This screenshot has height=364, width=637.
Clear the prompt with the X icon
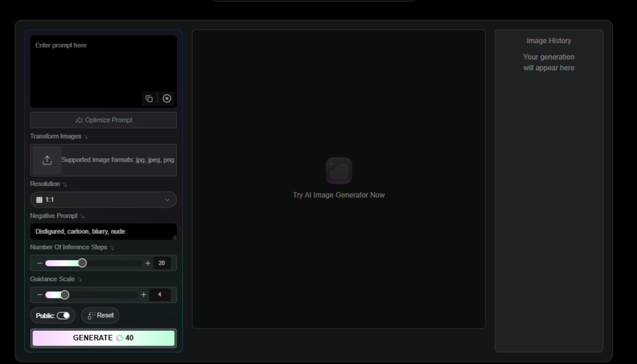coord(167,99)
